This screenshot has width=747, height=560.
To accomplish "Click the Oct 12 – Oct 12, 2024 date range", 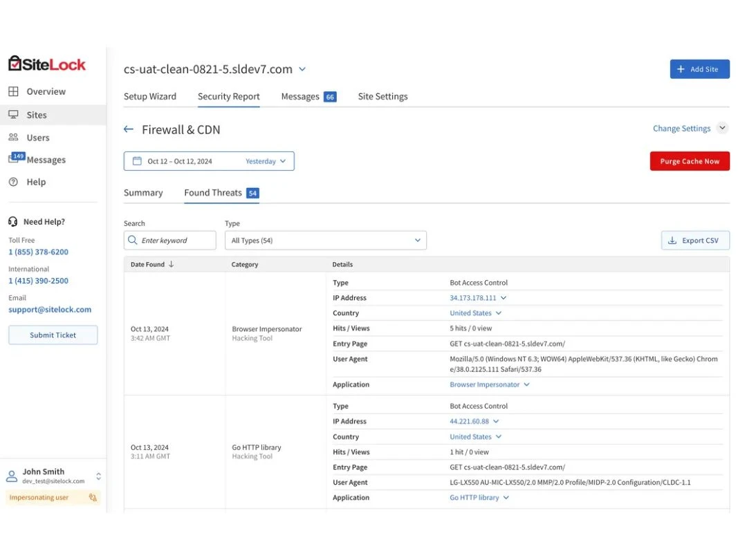I will click(x=180, y=161).
